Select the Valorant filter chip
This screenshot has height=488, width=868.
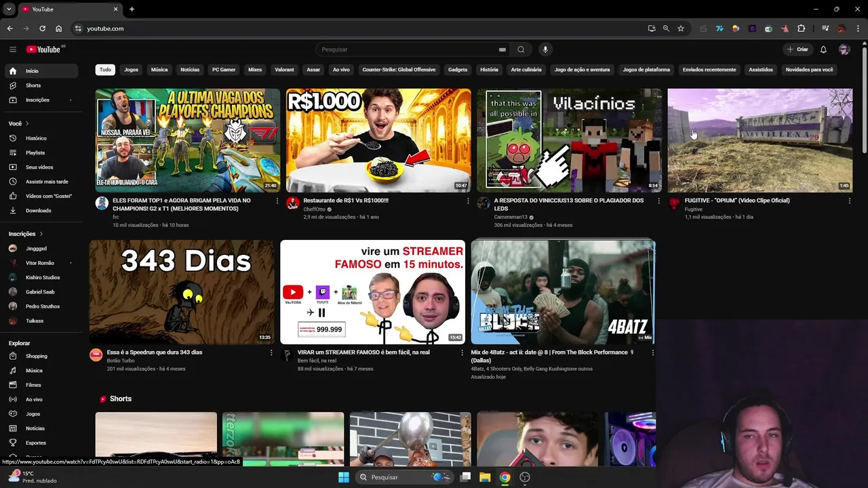click(284, 69)
